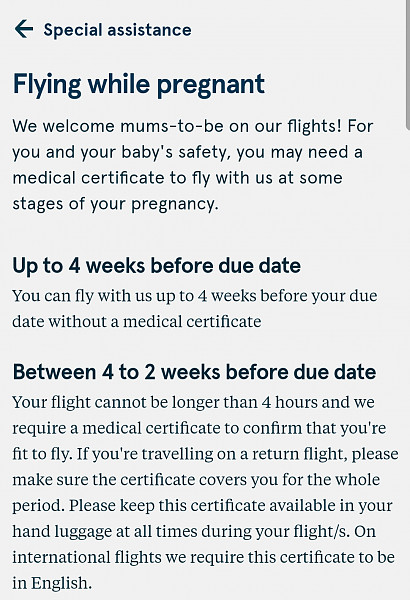
Task: Select the Flying while pregnant page heading
Action: tap(139, 84)
